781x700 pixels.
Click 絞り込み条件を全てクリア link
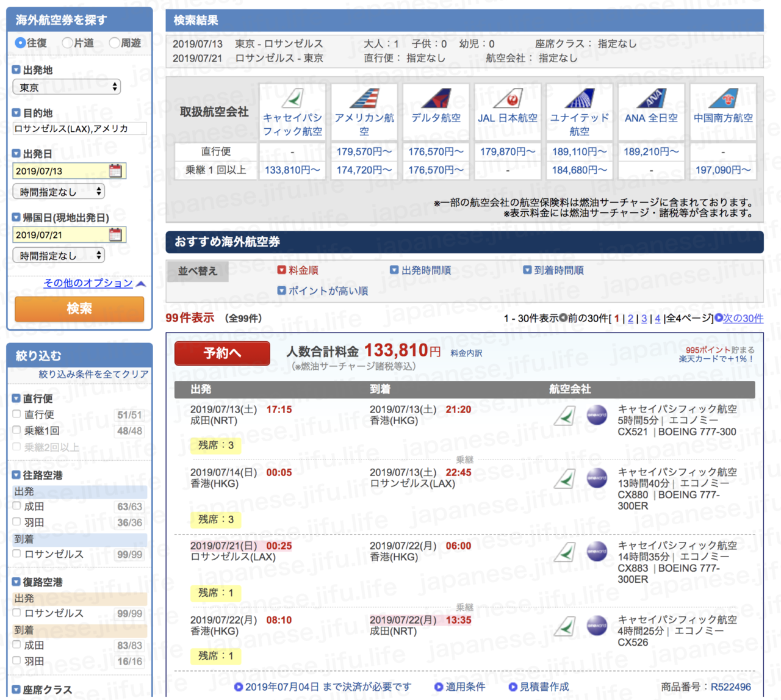pyautogui.click(x=93, y=374)
